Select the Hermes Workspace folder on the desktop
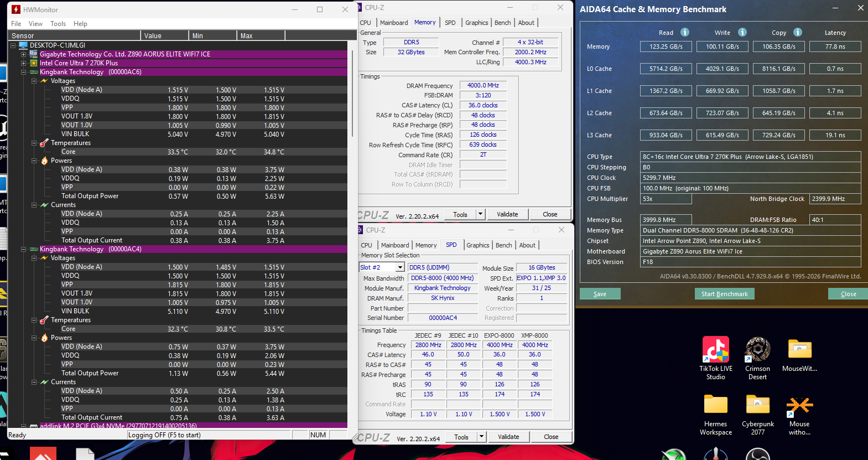 click(716, 415)
